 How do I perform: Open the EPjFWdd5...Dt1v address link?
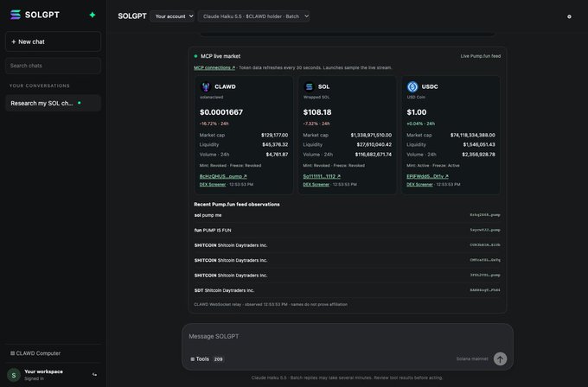tap(427, 176)
